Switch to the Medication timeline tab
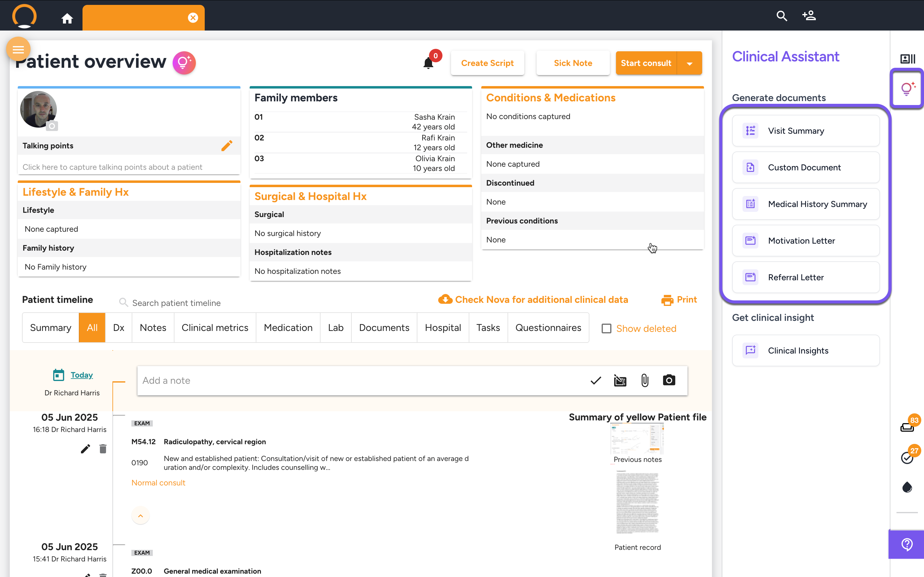The image size is (924, 577). (x=288, y=328)
